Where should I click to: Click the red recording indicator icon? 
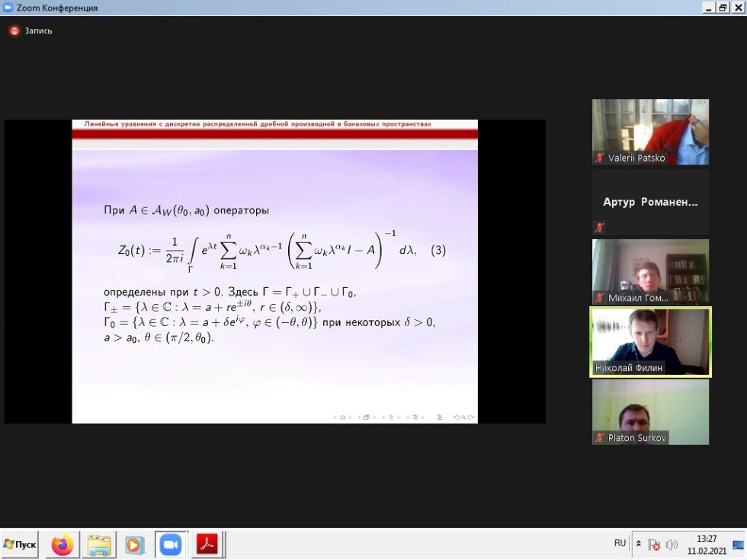click(14, 31)
